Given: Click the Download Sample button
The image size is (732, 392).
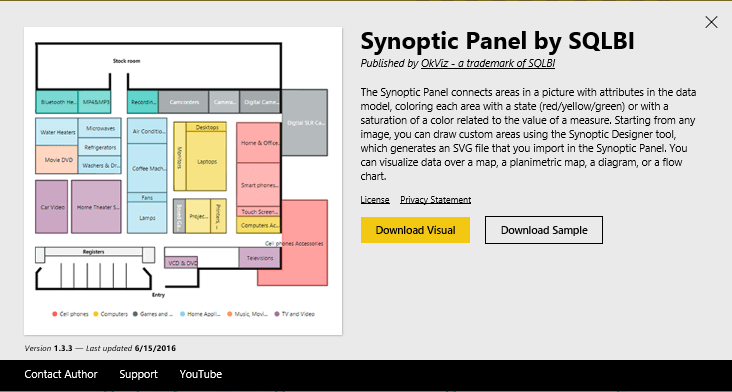Looking at the screenshot, I should tap(544, 230).
